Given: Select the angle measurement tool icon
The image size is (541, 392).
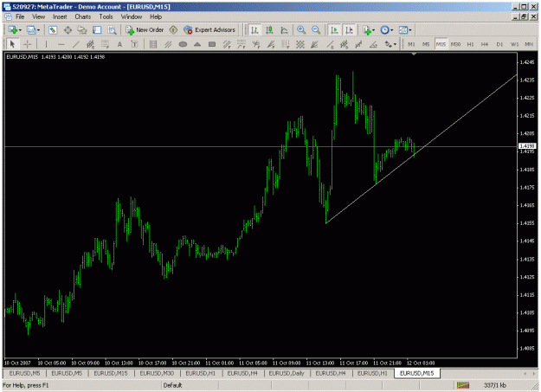Looking at the screenshot, I should click(373, 44).
